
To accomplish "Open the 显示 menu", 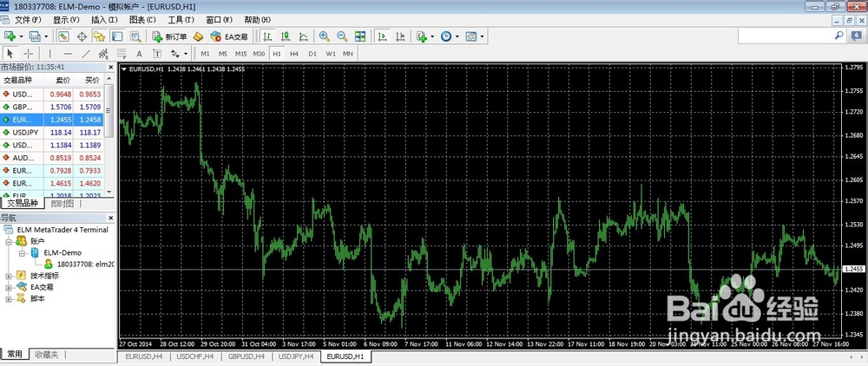I will [x=66, y=20].
